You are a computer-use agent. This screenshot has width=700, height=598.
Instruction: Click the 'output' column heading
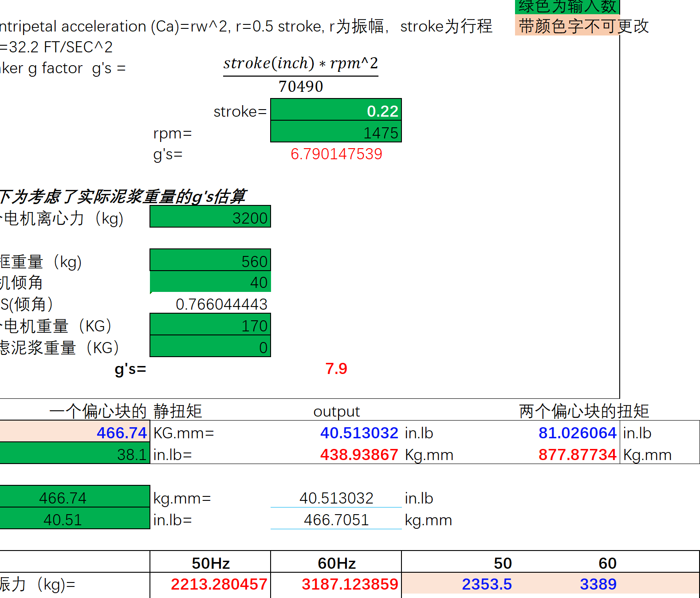[337, 411]
